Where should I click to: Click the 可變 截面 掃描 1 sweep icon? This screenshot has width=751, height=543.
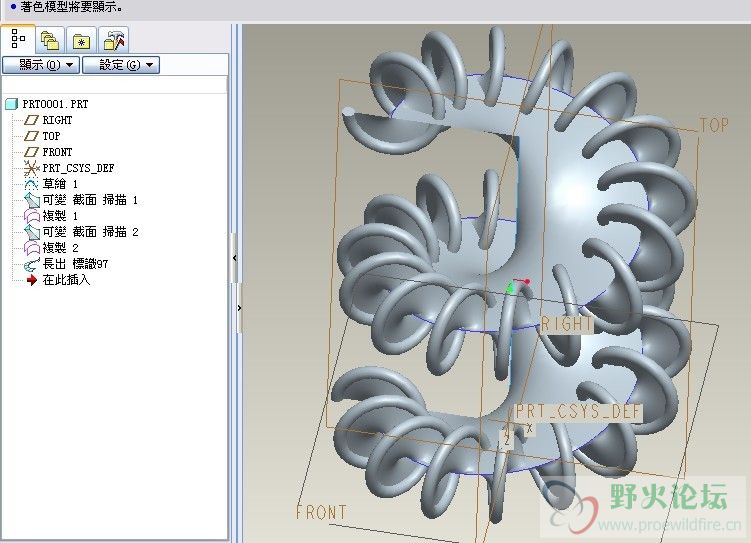pyautogui.click(x=32, y=200)
